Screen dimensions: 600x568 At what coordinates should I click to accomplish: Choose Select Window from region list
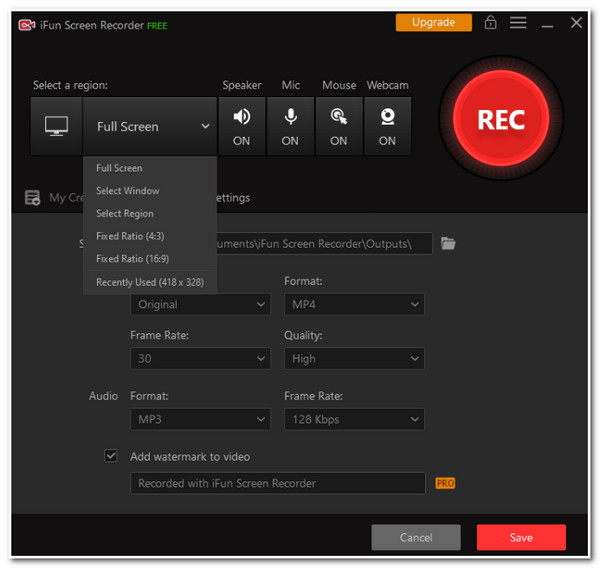tap(150, 191)
